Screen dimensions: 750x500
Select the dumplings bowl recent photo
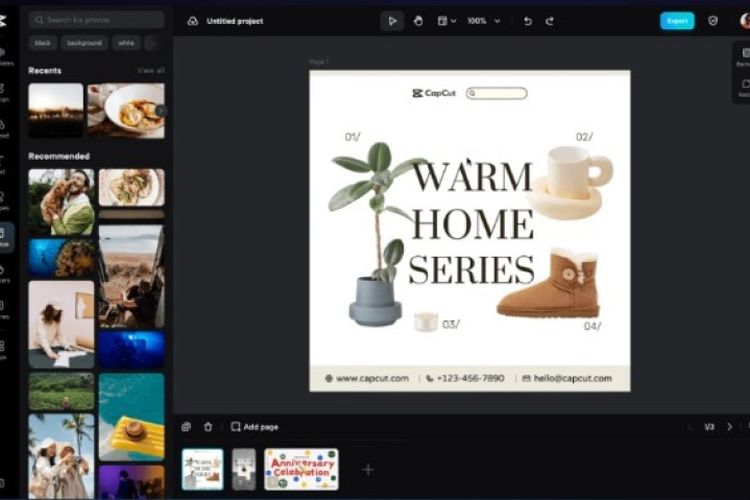click(126, 111)
